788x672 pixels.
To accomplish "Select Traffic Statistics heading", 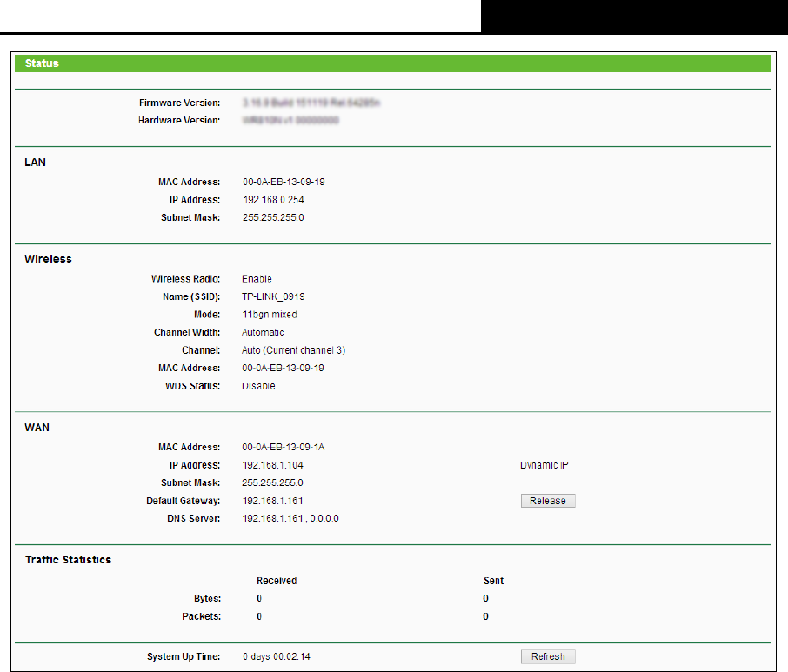I will [x=69, y=560].
